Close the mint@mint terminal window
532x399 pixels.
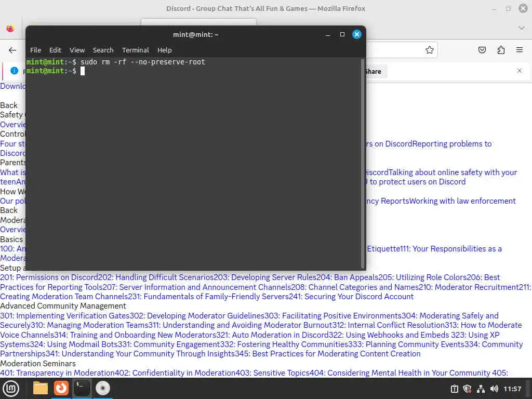point(357,34)
